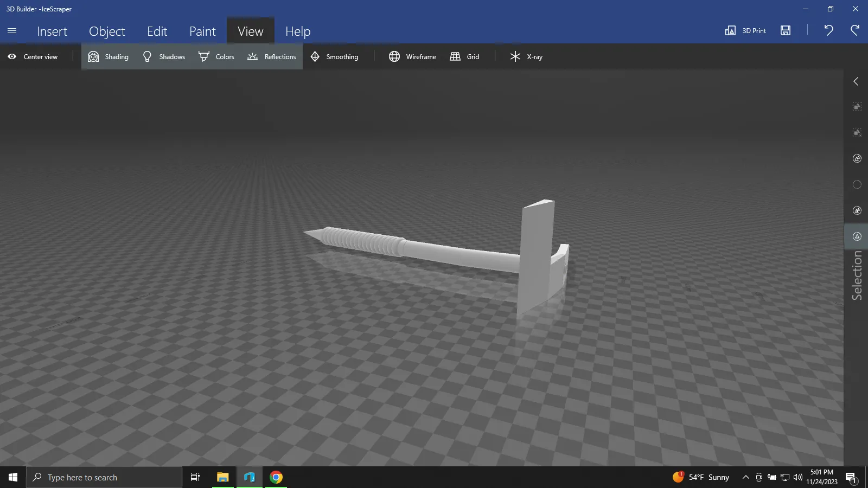Open the hamburger menu
The width and height of the screenshot is (868, 488).
pos(12,31)
